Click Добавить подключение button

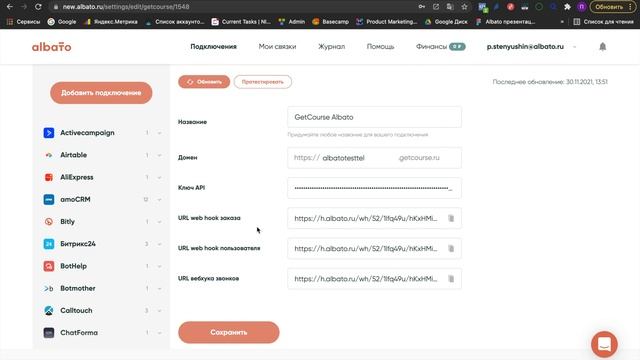(101, 93)
